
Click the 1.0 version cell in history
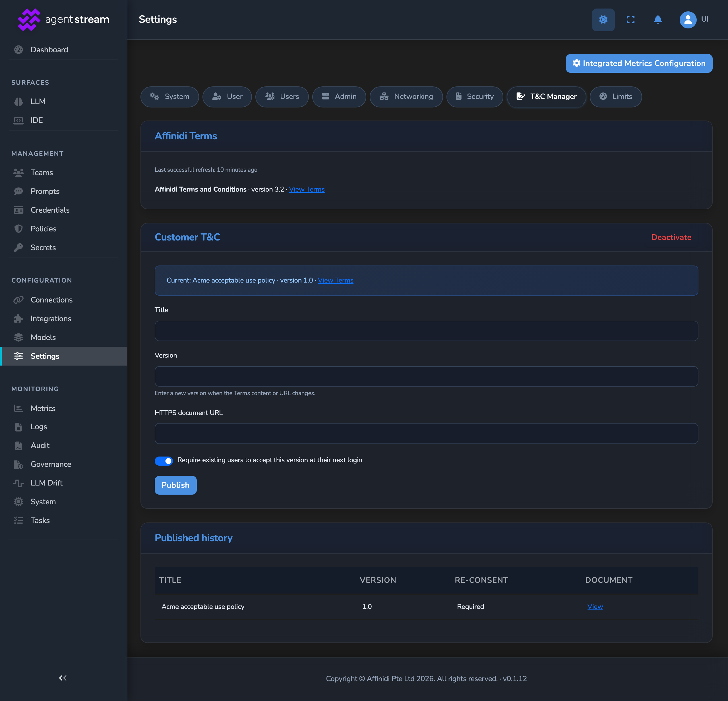point(367,606)
